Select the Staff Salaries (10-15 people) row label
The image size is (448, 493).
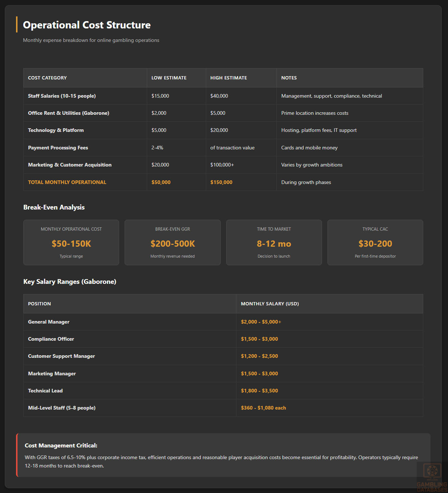coord(62,96)
